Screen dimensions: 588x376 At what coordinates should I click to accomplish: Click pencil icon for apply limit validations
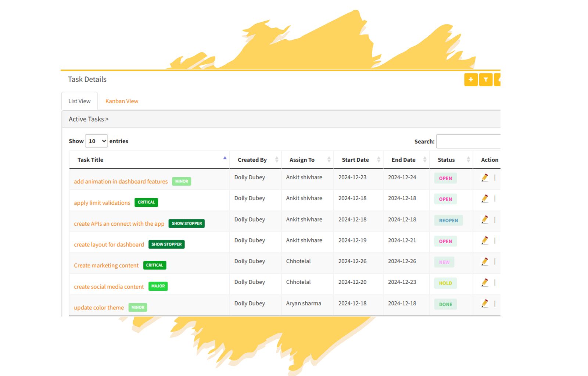point(484,199)
